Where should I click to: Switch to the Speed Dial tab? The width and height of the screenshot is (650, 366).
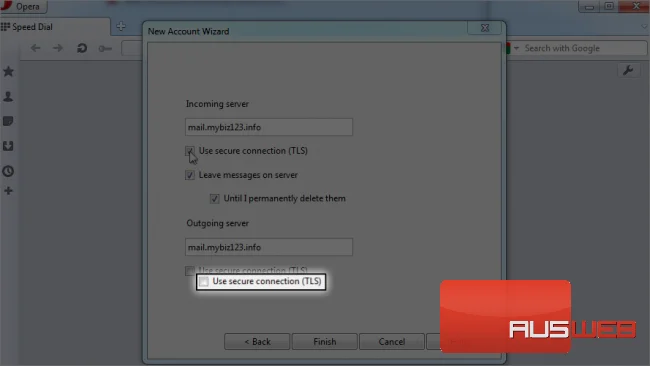point(55,27)
